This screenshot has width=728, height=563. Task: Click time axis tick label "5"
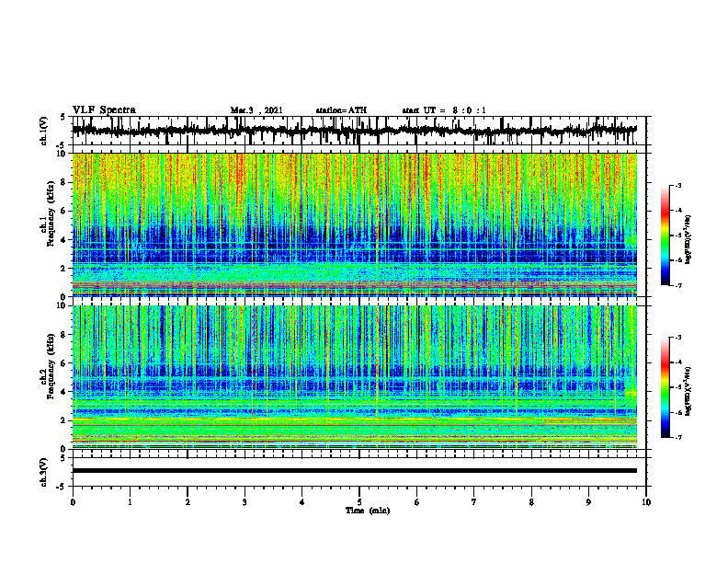(359, 502)
